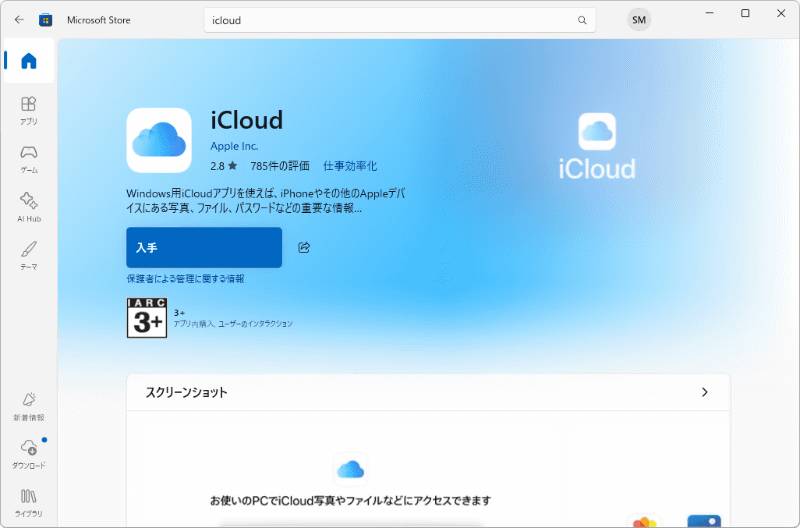Open the ゲーム section in sidebar
The height and width of the screenshot is (528, 800).
click(x=29, y=159)
